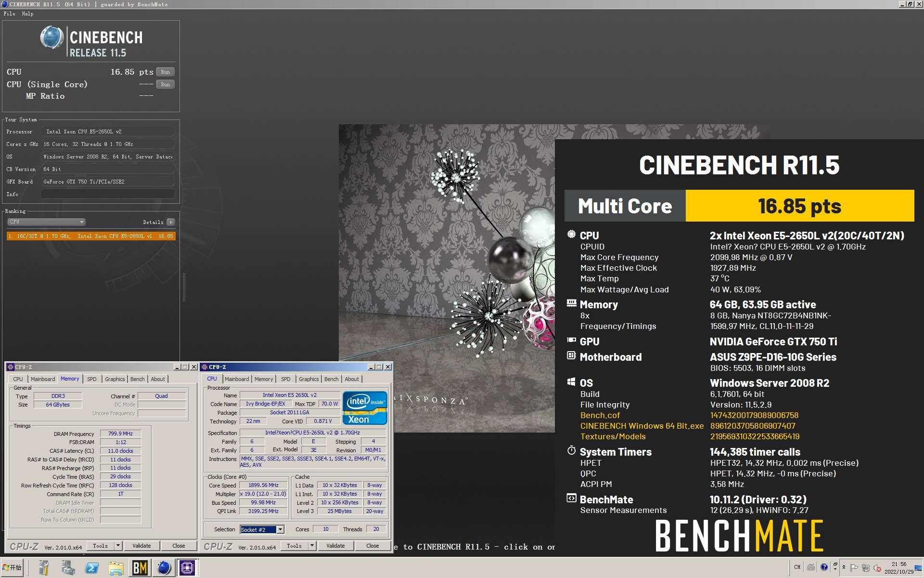Open Windows Explorer from the taskbar
This screenshot has width=924, height=578.
click(116, 568)
